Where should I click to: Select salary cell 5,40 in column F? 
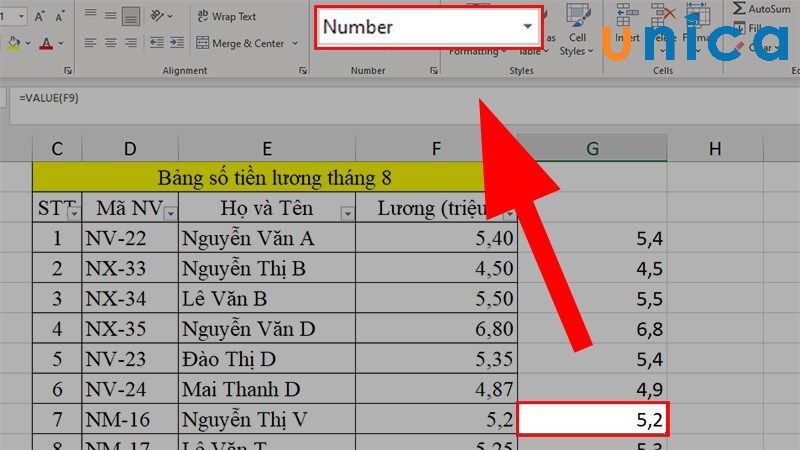tap(437, 238)
